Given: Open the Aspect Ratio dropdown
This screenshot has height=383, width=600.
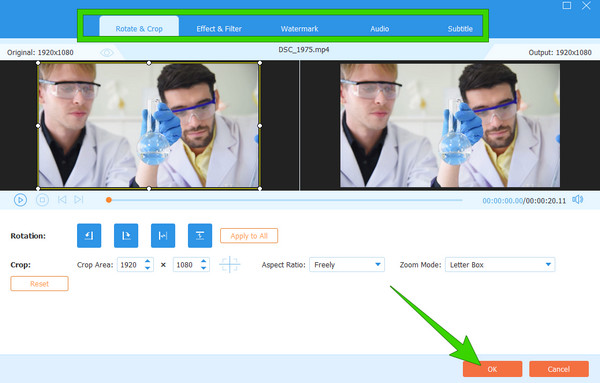Looking at the screenshot, I should (x=347, y=264).
